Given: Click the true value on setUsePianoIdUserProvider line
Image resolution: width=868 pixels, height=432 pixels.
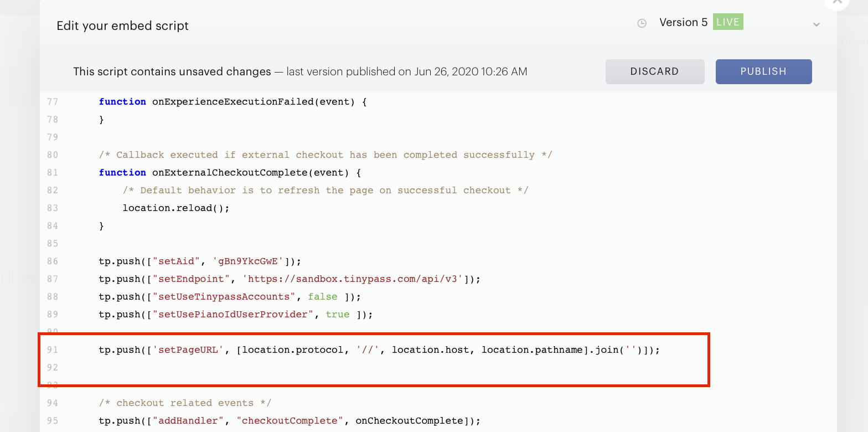Looking at the screenshot, I should coord(338,315).
